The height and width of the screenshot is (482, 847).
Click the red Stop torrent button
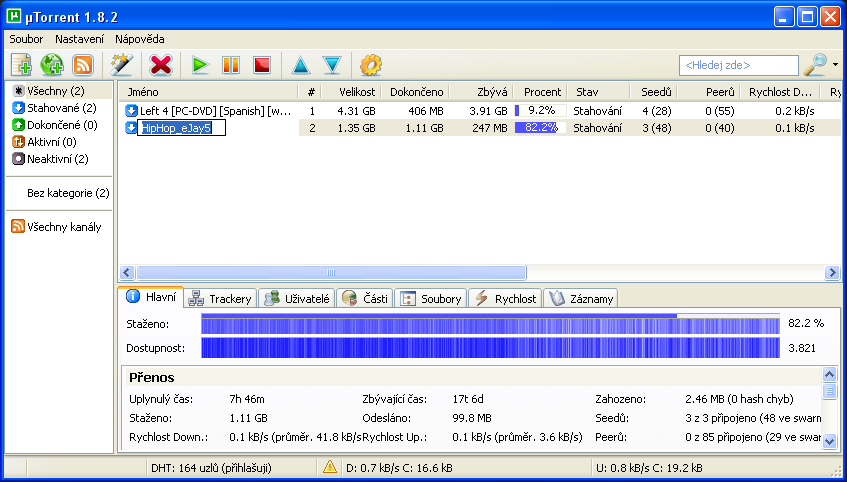[x=262, y=65]
